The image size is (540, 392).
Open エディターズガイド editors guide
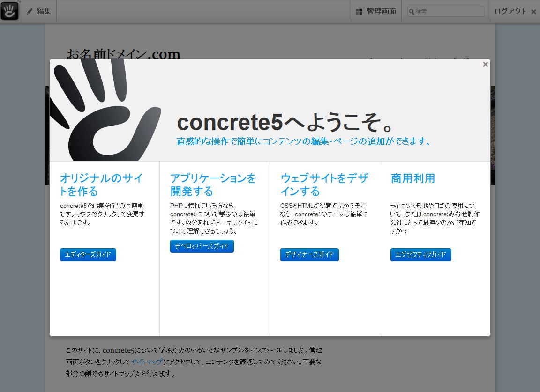[x=88, y=255]
